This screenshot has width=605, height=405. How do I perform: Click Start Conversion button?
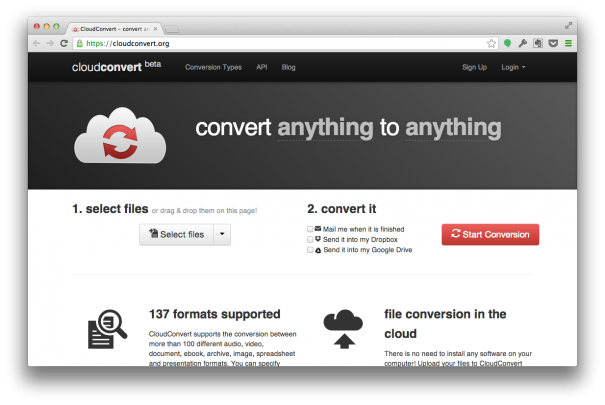(490, 235)
